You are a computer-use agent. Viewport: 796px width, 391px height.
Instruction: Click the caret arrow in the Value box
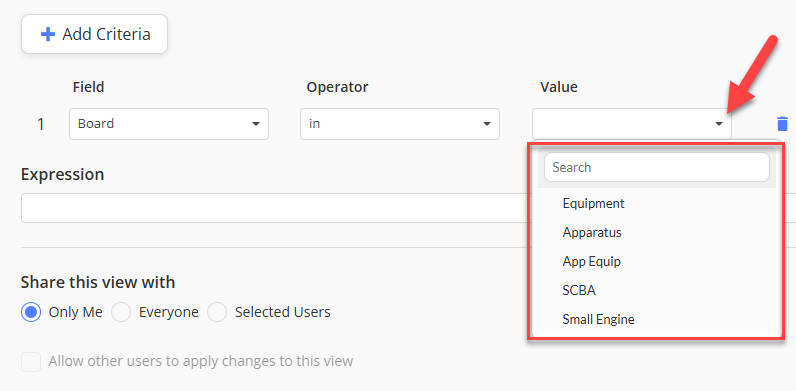click(719, 124)
